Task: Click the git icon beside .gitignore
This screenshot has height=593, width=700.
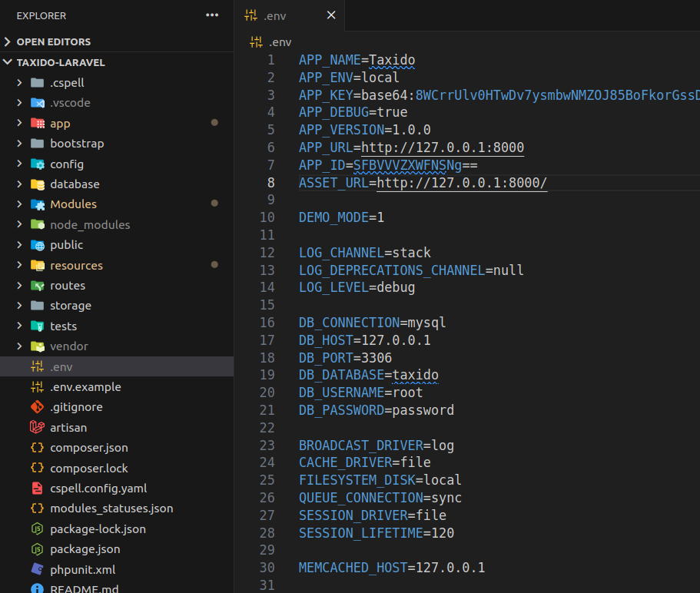Action: [37, 407]
